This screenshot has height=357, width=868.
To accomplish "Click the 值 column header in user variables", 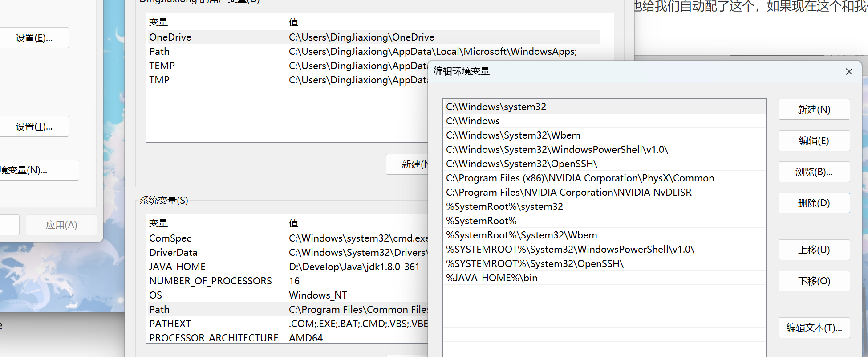I will (x=443, y=22).
